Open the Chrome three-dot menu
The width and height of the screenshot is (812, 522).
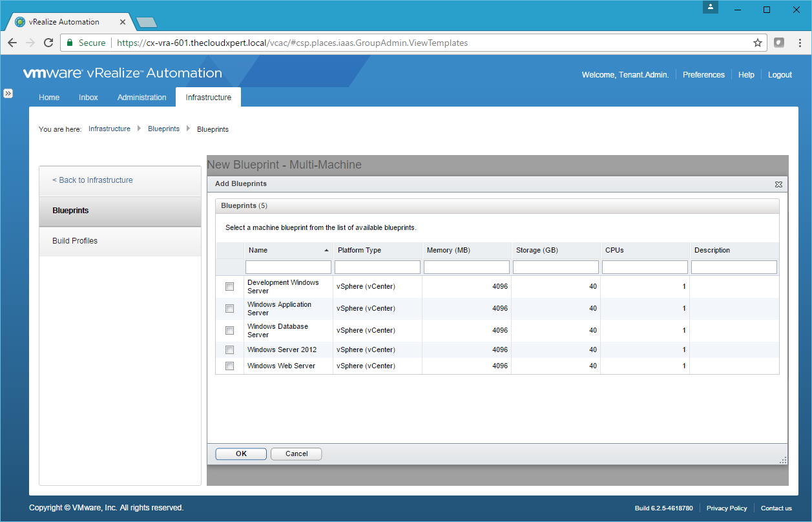[x=799, y=43]
